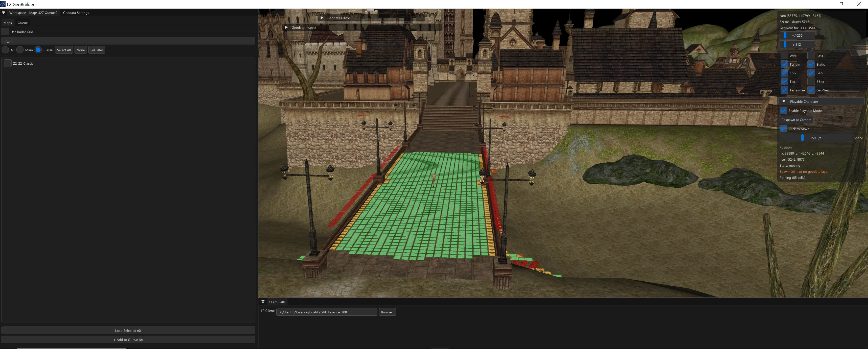Click the None selection button
Image resolution: width=868 pixels, height=349 pixels.
[81, 50]
